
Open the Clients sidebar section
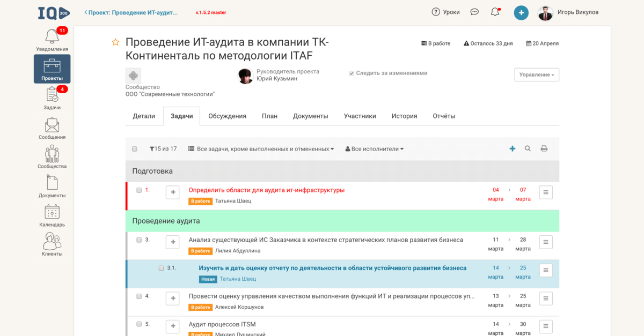tap(52, 244)
